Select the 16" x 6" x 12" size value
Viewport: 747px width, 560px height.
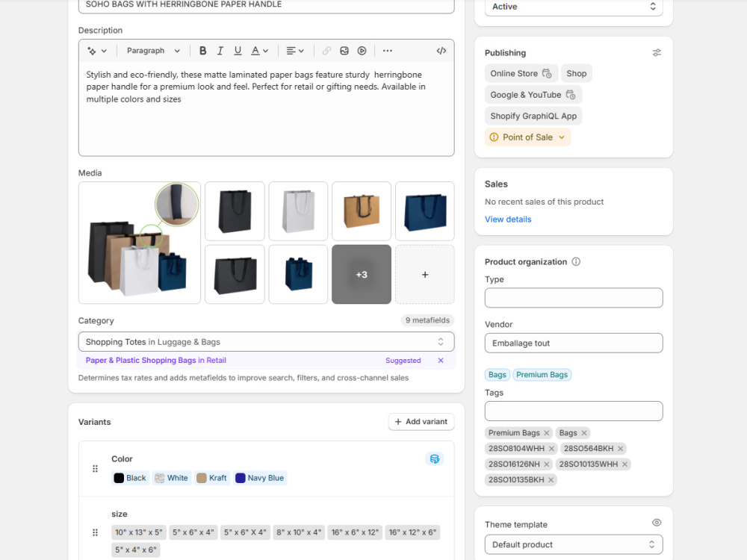click(355, 532)
